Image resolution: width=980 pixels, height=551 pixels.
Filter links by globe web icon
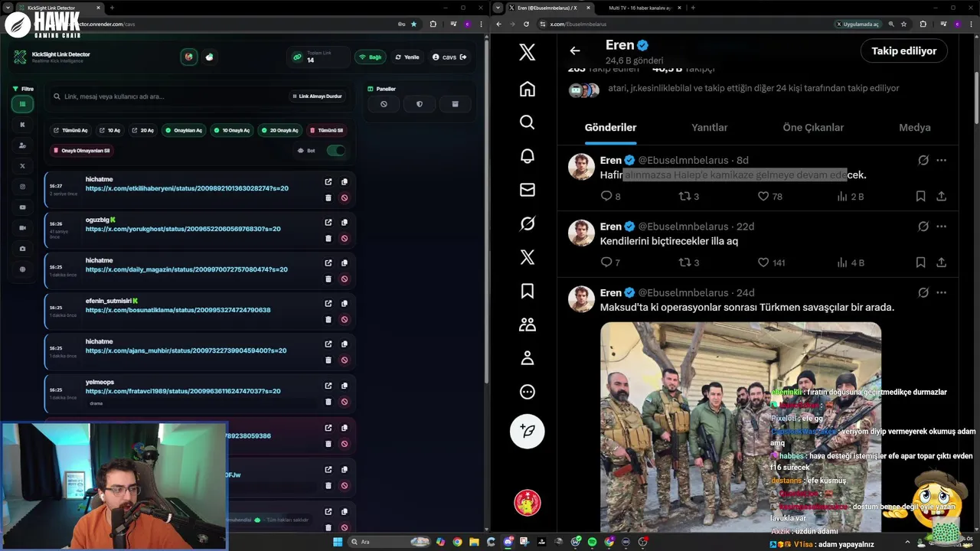pyautogui.click(x=22, y=269)
